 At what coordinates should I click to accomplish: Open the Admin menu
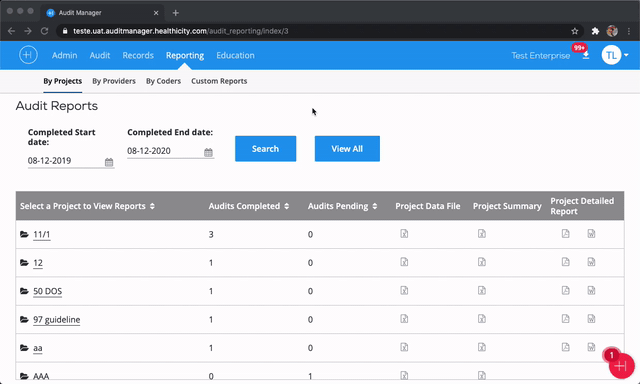click(x=64, y=55)
